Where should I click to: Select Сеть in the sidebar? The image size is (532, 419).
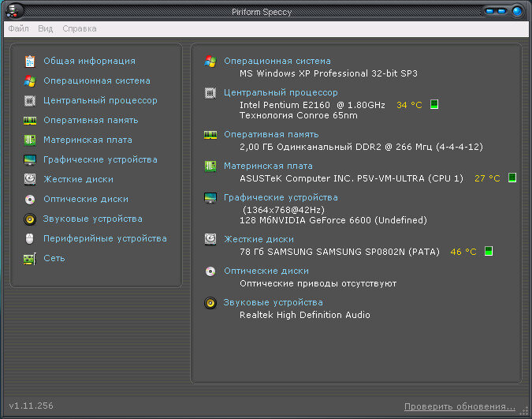coord(54,258)
